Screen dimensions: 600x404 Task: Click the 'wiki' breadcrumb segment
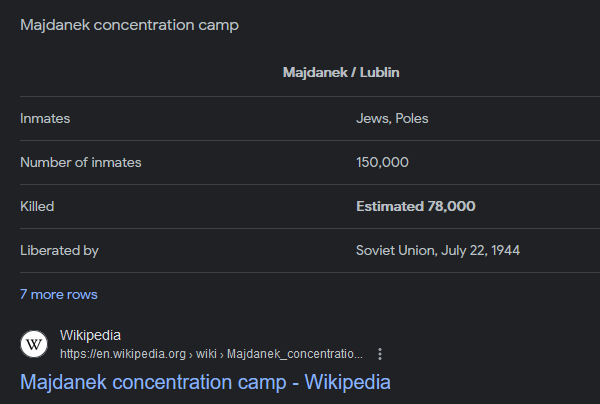pos(204,354)
